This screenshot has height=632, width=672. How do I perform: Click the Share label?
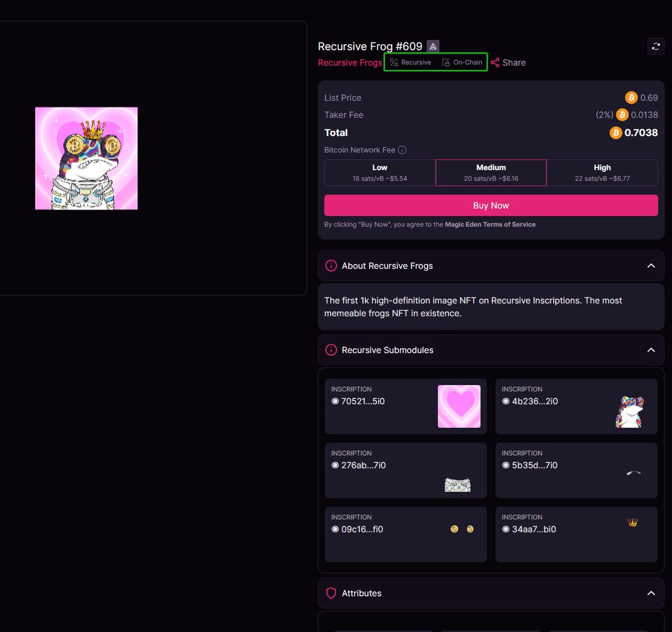[514, 63]
